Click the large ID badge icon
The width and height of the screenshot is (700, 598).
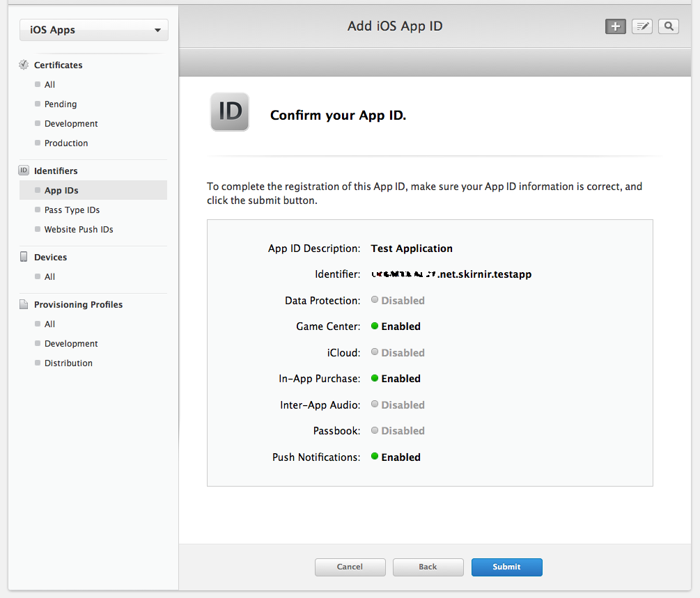coord(230,111)
